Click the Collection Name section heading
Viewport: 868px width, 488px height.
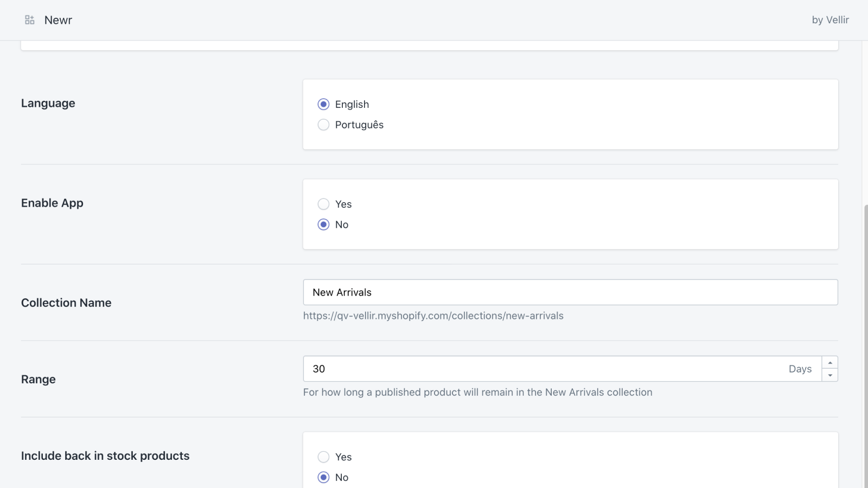tap(66, 303)
